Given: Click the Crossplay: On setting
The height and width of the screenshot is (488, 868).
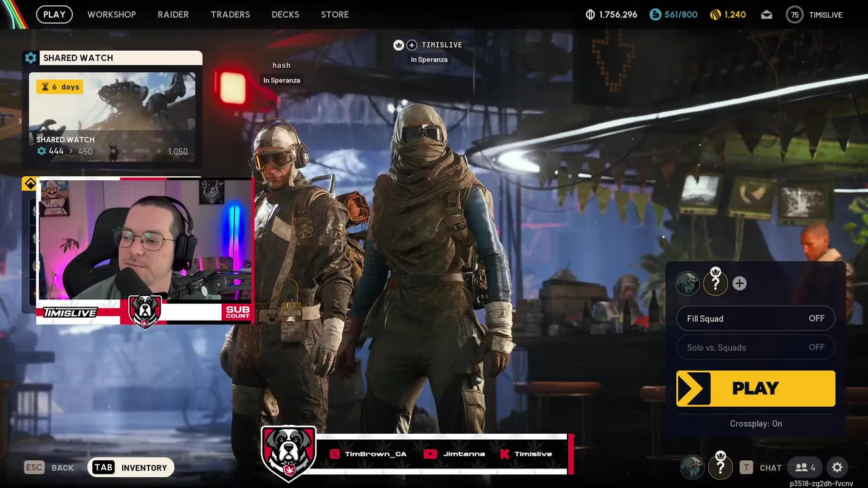Looking at the screenshot, I should pyautogui.click(x=755, y=424).
